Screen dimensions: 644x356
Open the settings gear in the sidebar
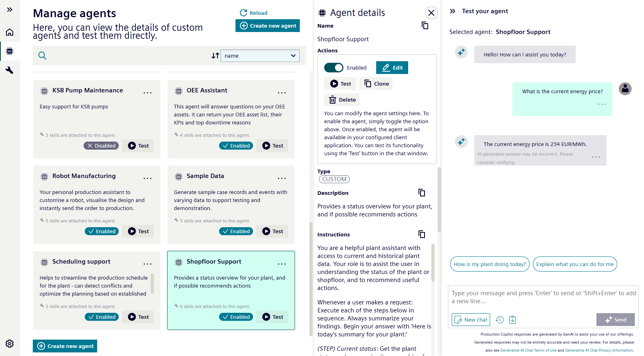10,344
